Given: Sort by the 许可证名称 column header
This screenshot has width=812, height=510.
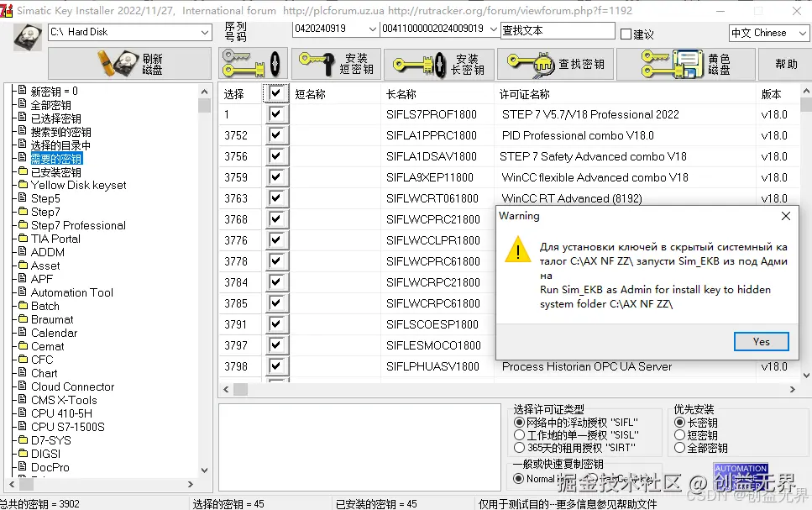Looking at the screenshot, I should point(524,94).
